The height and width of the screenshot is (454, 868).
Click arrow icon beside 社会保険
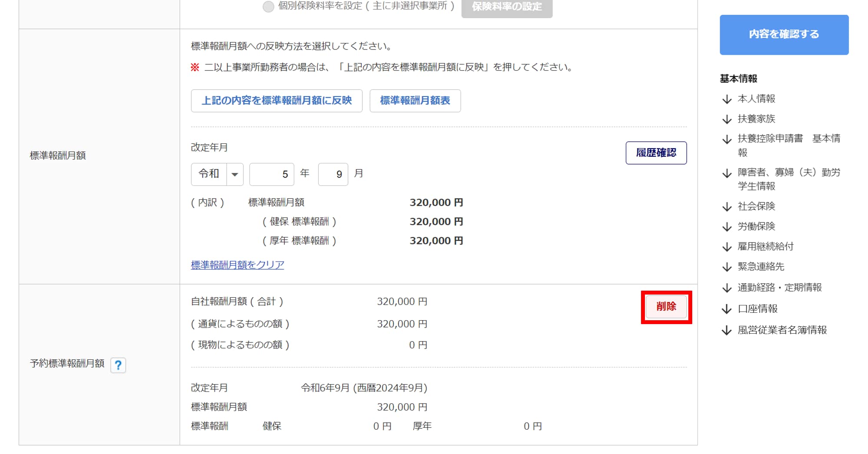pyautogui.click(x=727, y=207)
